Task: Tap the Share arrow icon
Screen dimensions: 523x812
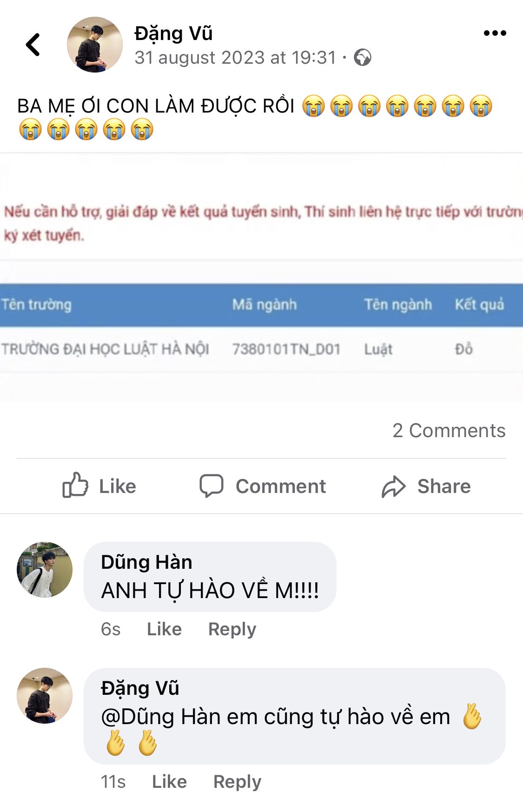Action: pyautogui.click(x=394, y=486)
